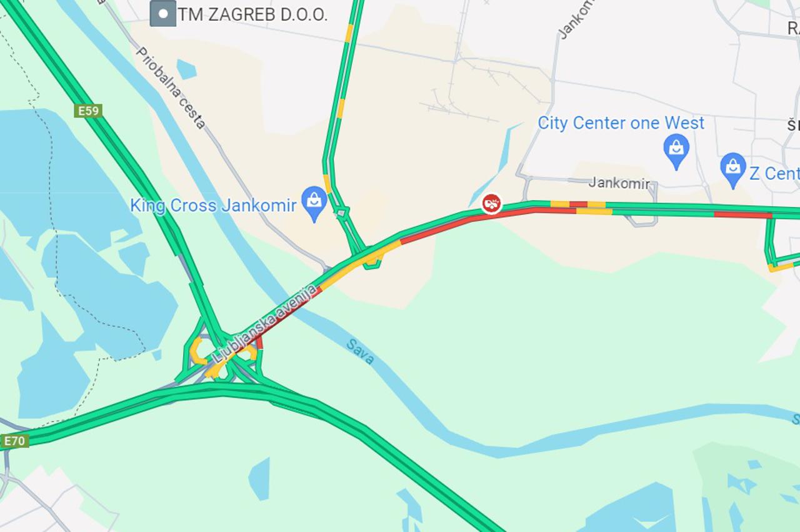
Task: Select the King Cross Jankomir shopping pin
Action: point(314,204)
